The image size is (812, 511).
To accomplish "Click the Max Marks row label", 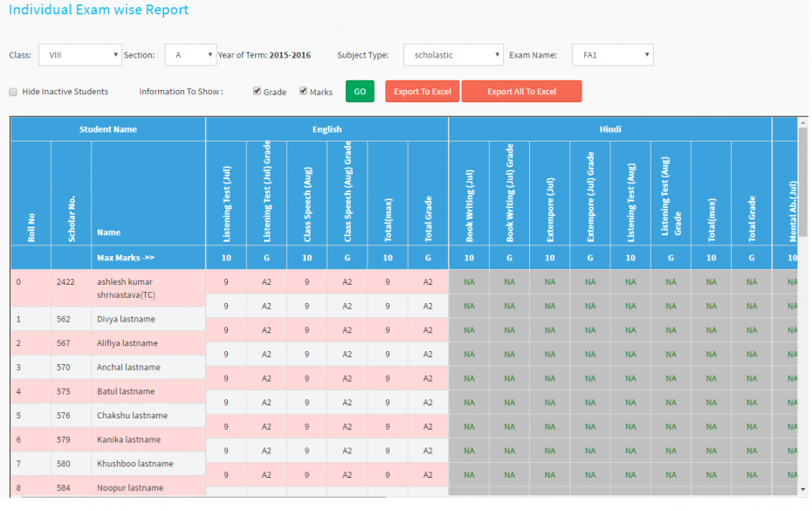I will pos(124,258).
